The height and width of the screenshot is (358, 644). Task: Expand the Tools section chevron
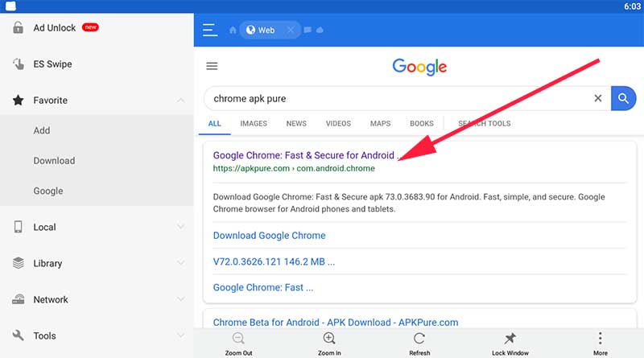(x=180, y=335)
